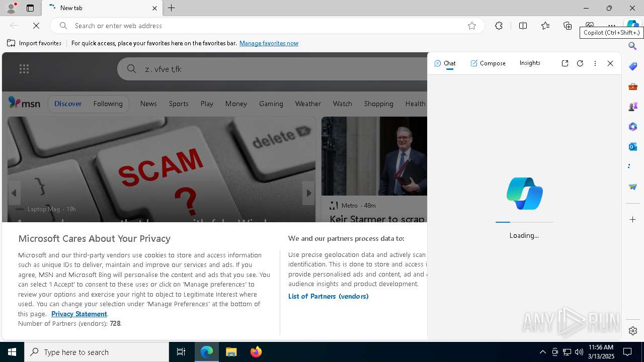The image size is (644, 362).
Task: Open the Watch menu item
Action: tap(342, 104)
